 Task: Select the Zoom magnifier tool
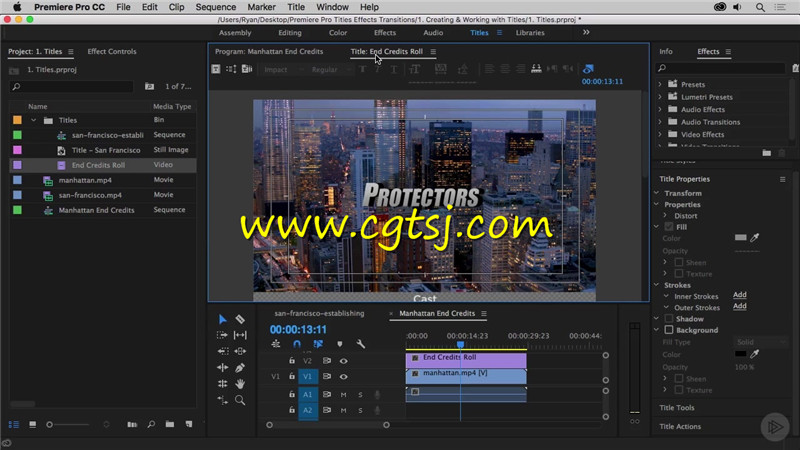[240, 400]
